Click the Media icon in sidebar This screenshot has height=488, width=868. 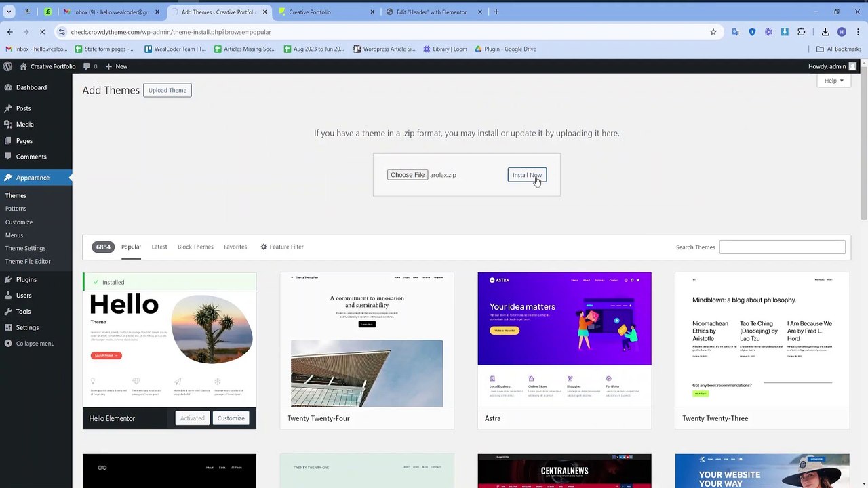click(x=7, y=125)
